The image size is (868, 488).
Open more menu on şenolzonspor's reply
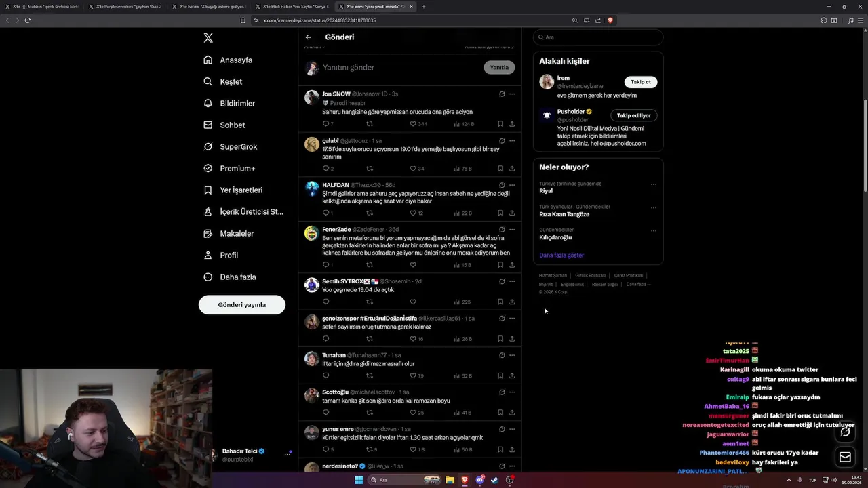(512, 319)
